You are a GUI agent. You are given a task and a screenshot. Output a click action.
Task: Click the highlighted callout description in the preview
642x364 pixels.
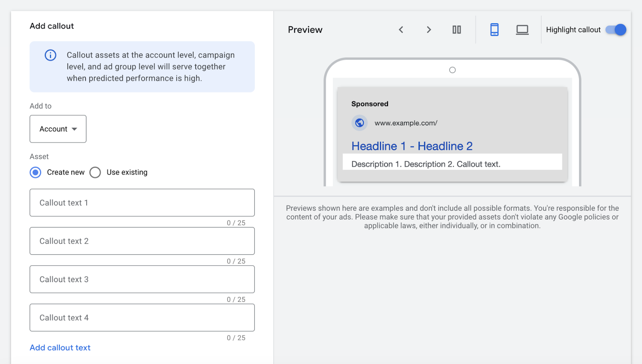pyautogui.click(x=426, y=164)
